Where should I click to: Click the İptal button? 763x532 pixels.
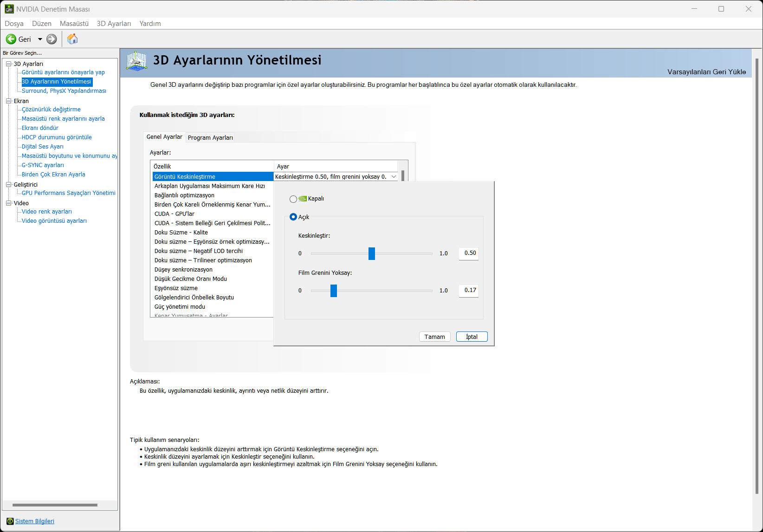click(x=472, y=337)
